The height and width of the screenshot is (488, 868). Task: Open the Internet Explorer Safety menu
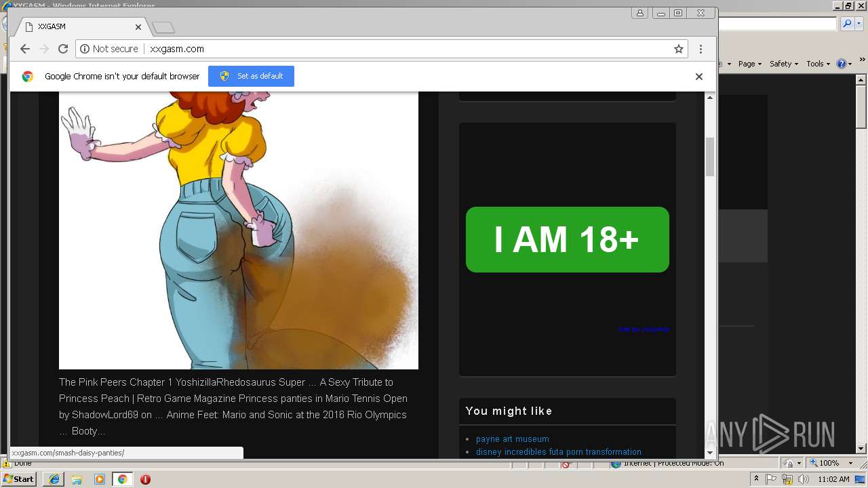(783, 64)
